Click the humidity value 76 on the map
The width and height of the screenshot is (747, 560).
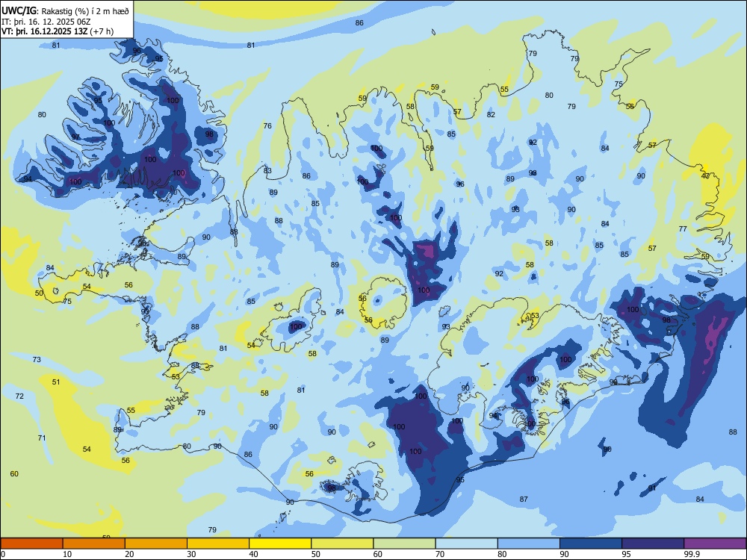click(x=267, y=125)
